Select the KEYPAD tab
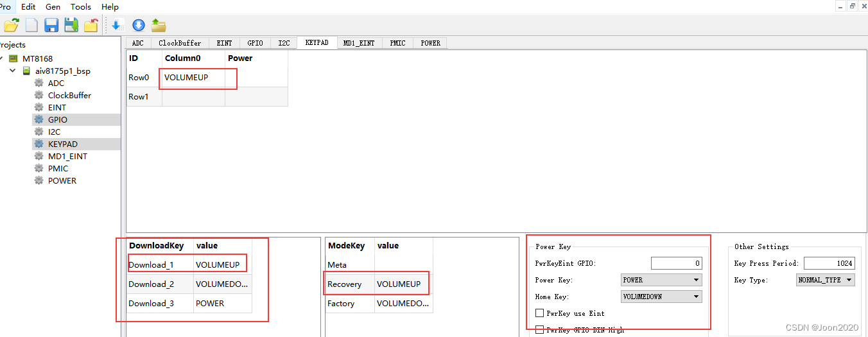 click(317, 42)
